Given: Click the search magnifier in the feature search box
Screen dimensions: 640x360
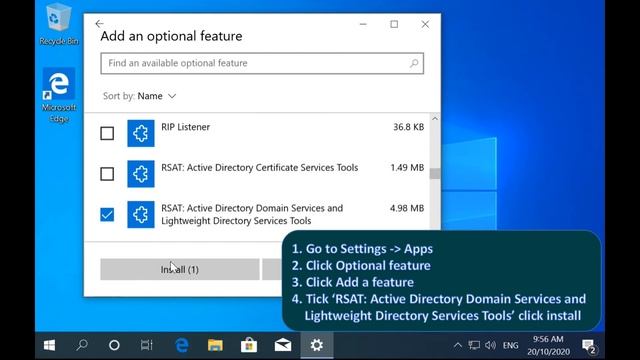Looking at the screenshot, I should coord(414,63).
